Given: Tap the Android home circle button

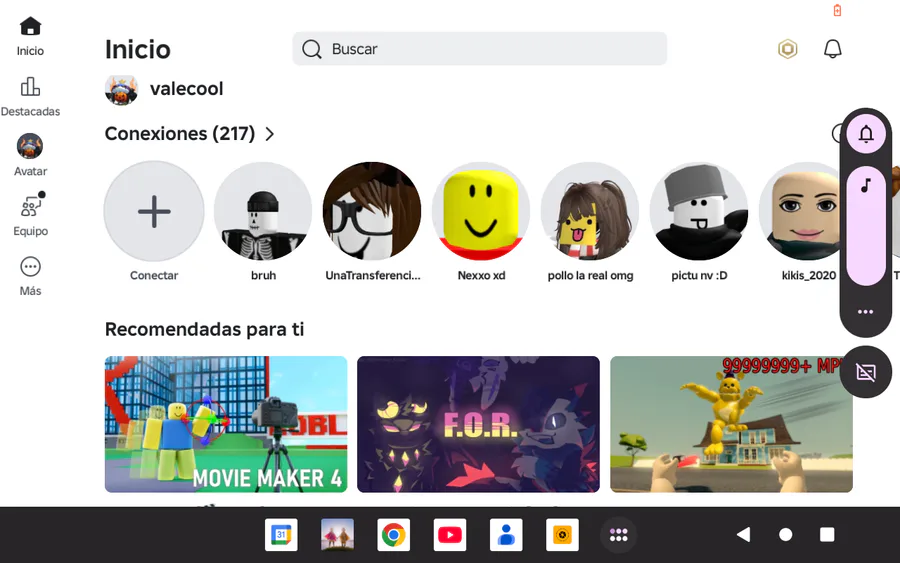Looking at the screenshot, I should coord(786,535).
